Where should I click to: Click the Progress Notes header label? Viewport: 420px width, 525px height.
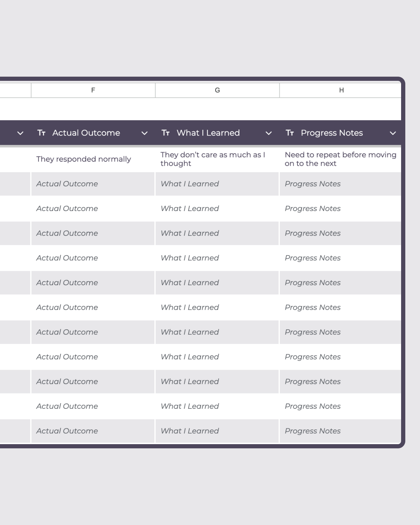[x=332, y=133]
